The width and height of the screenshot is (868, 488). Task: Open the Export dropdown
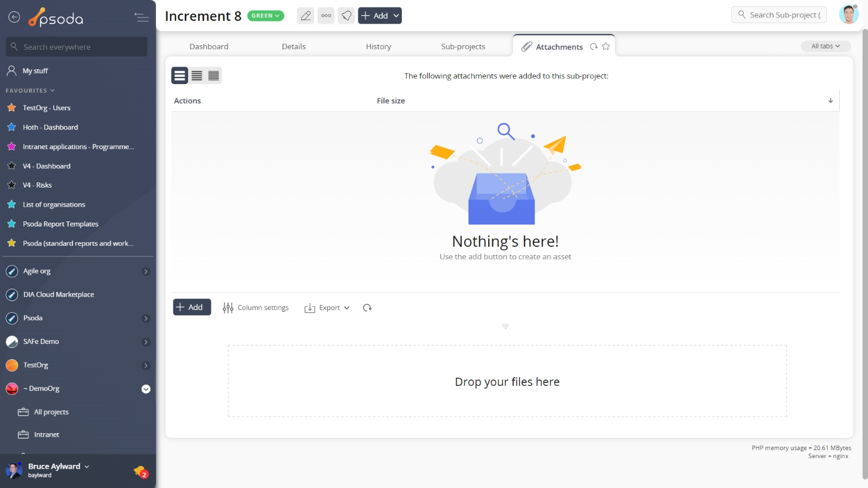tap(327, 308)
